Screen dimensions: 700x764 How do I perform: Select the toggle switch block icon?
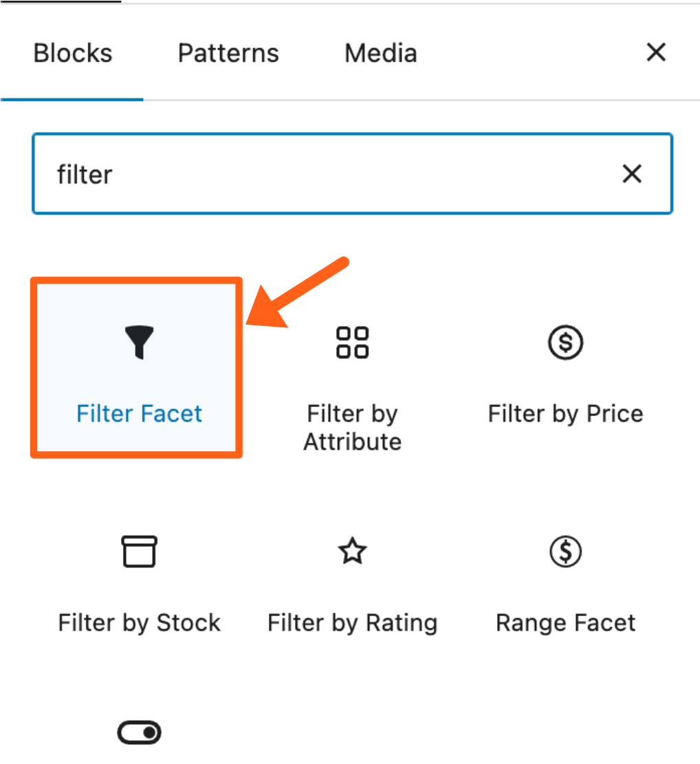tap(140, 733)
